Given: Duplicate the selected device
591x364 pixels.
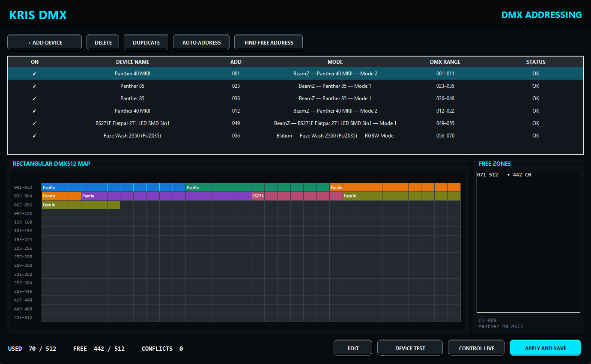Looking at the screenshot, I should [146, 42].
